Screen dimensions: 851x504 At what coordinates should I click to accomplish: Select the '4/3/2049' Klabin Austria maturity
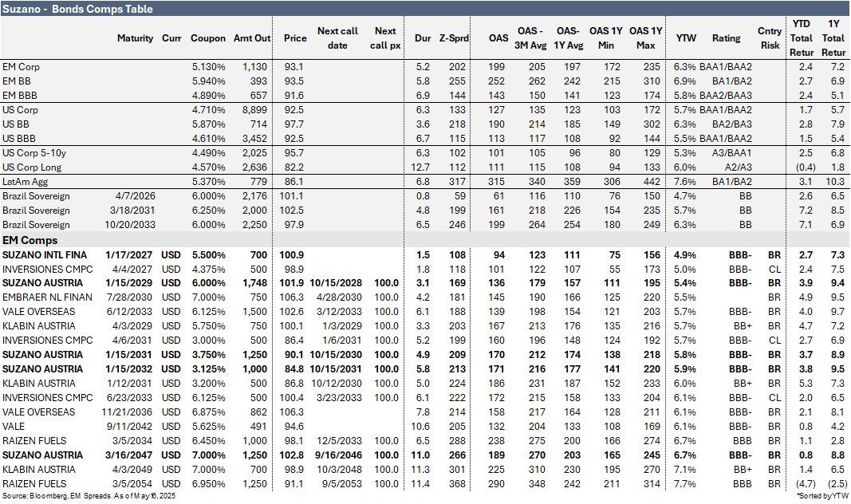click(x=132, y=470)
